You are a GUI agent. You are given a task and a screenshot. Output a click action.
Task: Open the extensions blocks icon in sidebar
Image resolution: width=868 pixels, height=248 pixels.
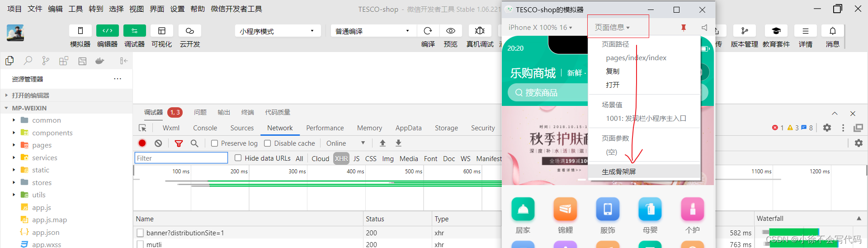64,61
